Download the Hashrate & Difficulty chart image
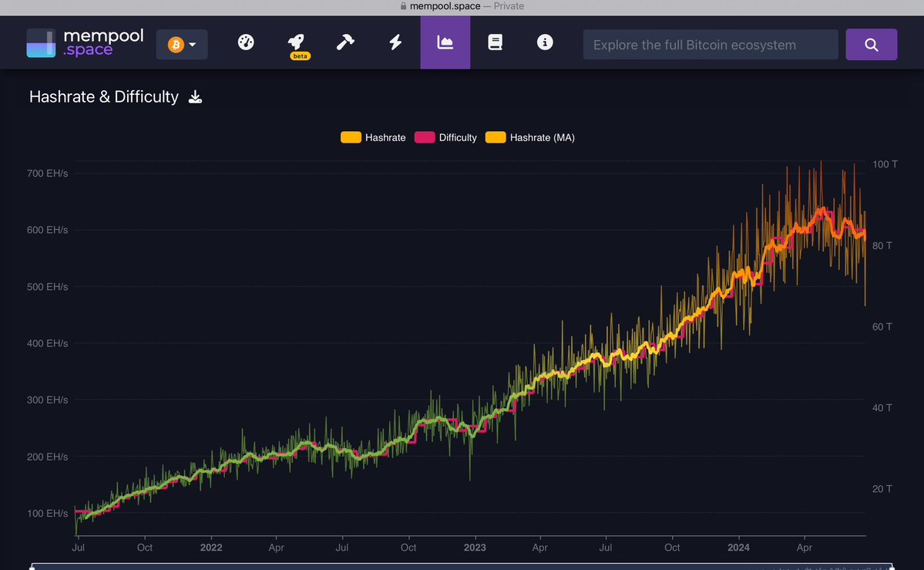Screen dimensions: 924x570 (x=196, y=97)
